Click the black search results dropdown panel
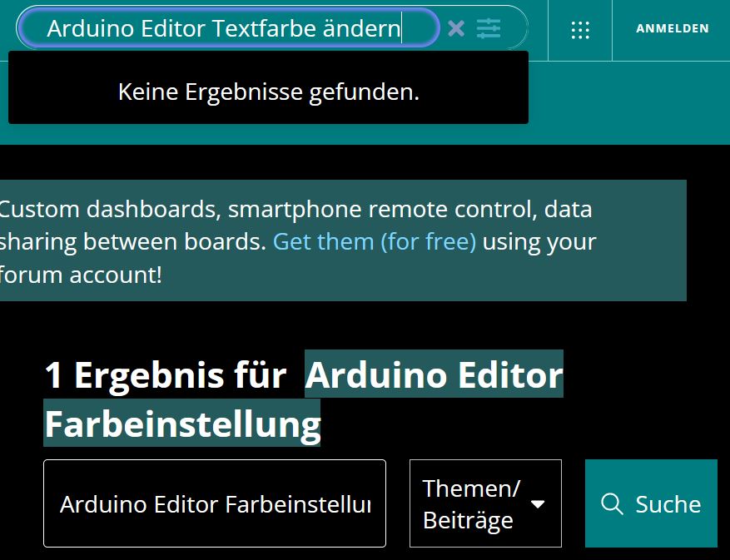Screen dimensions: 730x560 (268, 87)
